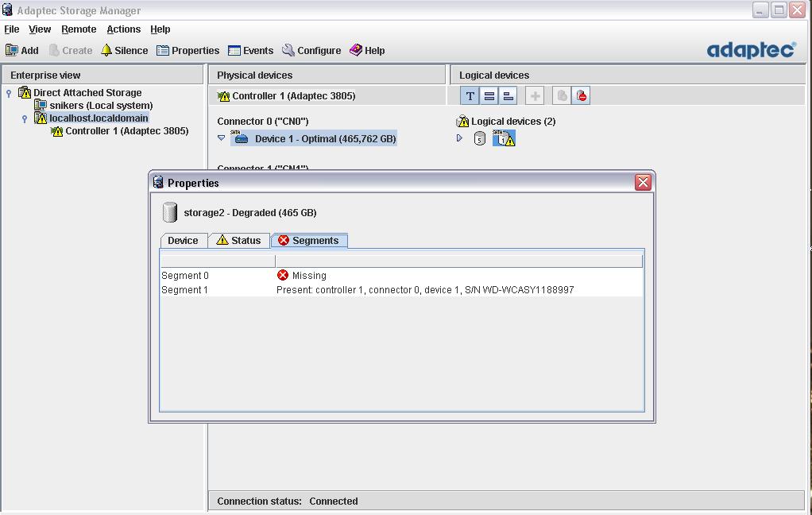812x515 pixels.
Task: Select the degraded SATA logical device 1
Action: tap(504, 139)
